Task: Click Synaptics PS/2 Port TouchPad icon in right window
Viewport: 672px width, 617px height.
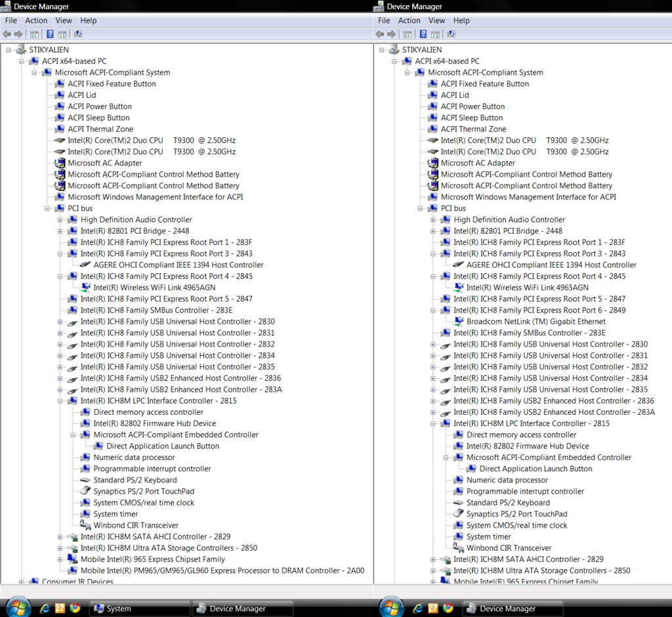Action: [459, 514]
